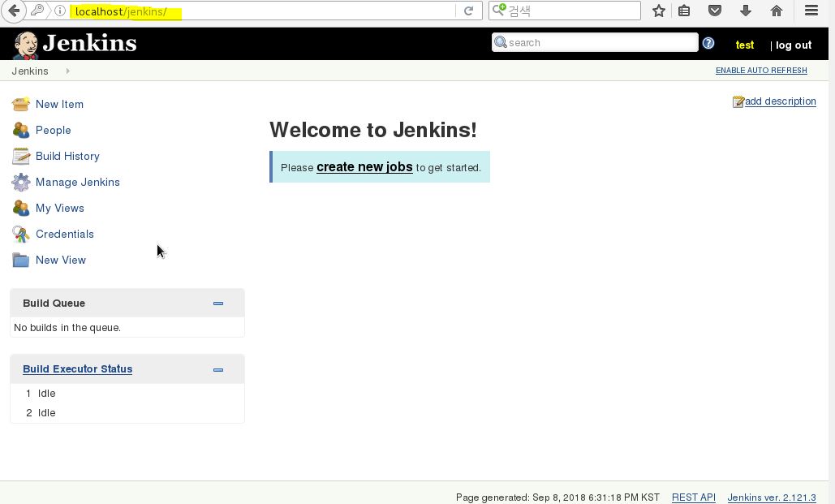The height and width of the screenshot is (504, 835).
Task: Open the People page link
Action: (54, 130)
